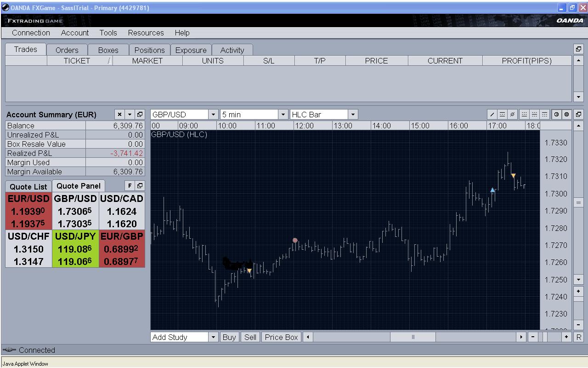Click the pink circle marker on chart

coord(295,240)
